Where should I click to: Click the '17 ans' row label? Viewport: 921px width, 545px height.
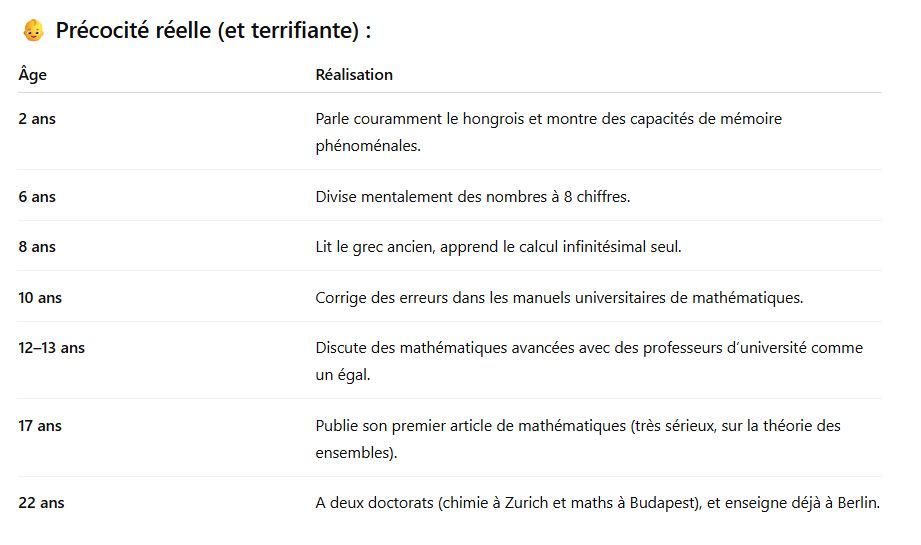(x=40, y=426)
